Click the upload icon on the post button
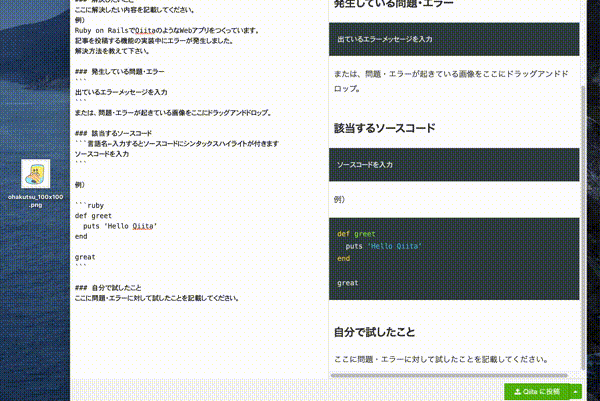The width and height of the screenshot is (600, 401). pyautogui.click(x=517, y=391)
